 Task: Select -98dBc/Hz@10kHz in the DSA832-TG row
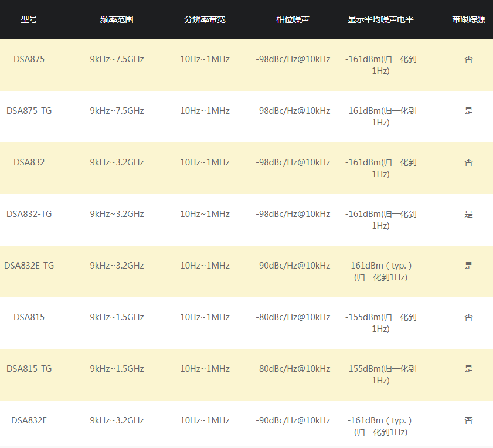tap(293, 214)
